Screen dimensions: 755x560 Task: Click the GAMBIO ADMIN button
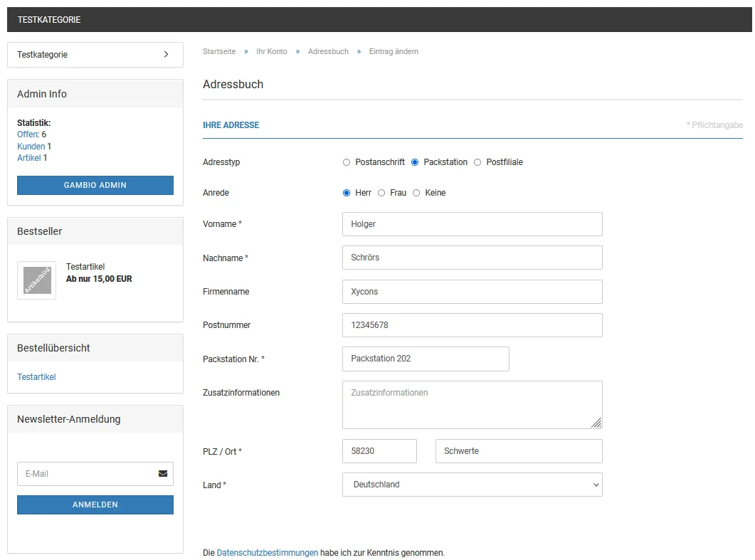[x=95, y=186]
